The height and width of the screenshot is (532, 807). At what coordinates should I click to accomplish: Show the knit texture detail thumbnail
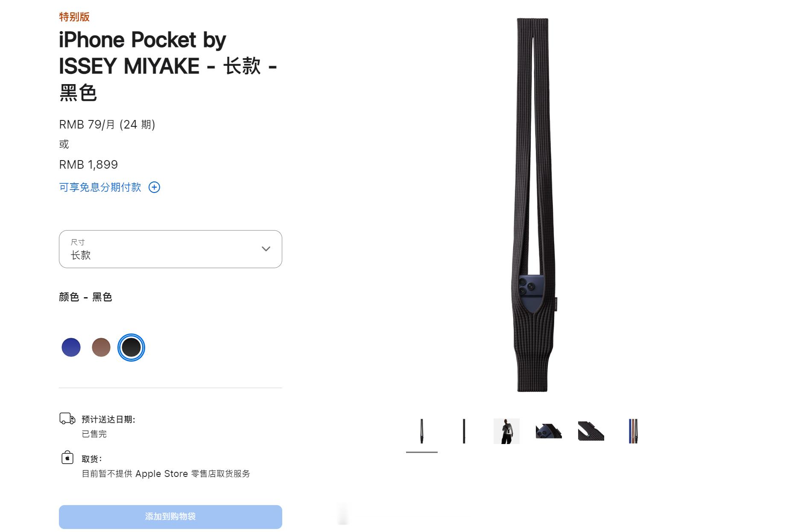pyautogui.click(x=591, y=431)
